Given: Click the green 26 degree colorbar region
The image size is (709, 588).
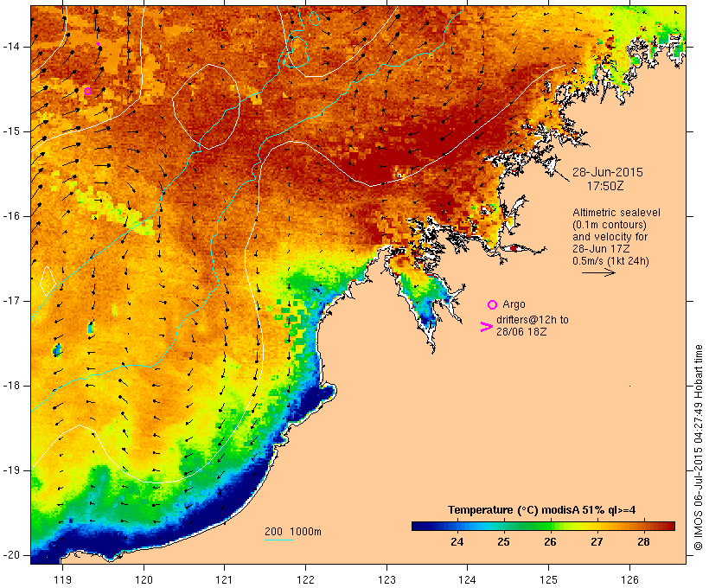Looking at the screenshot, I should (x=549, y=526).
